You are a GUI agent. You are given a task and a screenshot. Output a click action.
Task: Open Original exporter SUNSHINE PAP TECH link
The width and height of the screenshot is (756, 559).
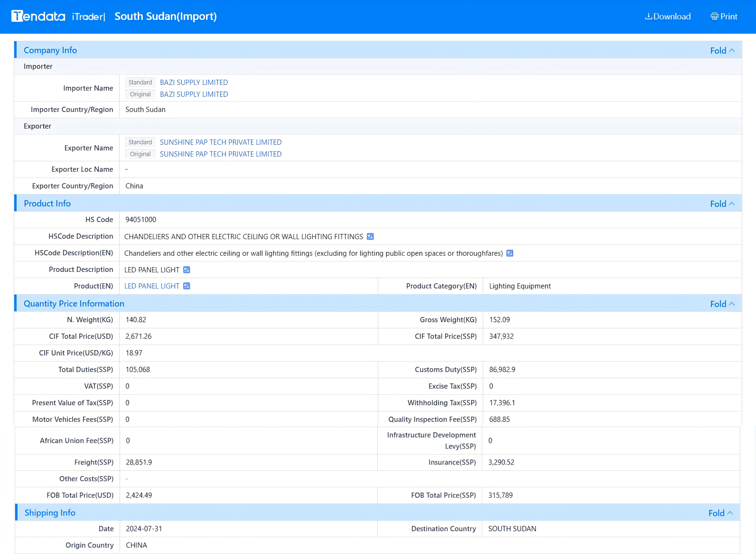click(x=221, y=154)
